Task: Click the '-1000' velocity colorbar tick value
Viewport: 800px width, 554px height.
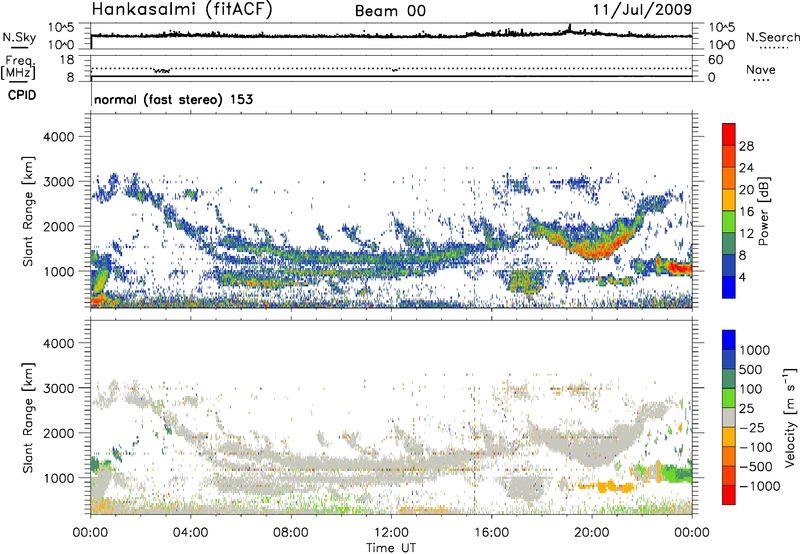Action: [x=759, y=486]
